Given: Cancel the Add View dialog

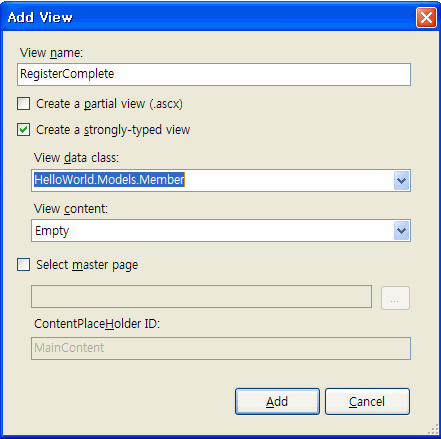Looking at the screenshot, I should (x=367, y=401).
